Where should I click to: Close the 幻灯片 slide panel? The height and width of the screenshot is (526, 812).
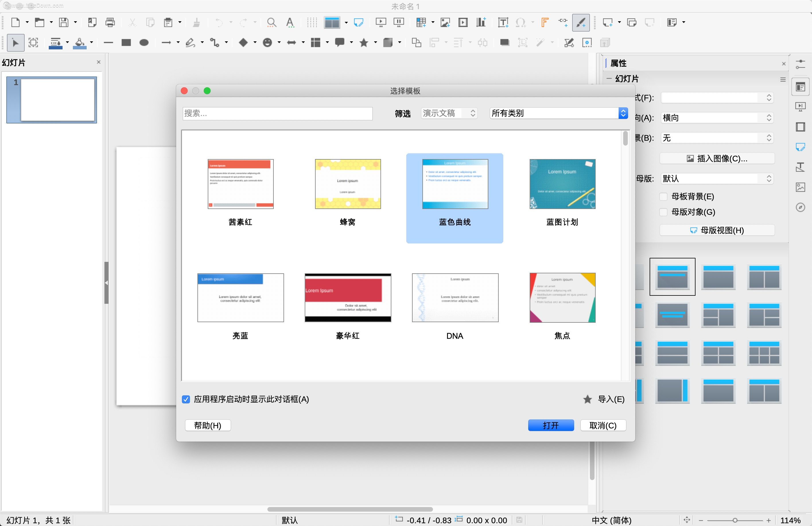click(99, 62)
